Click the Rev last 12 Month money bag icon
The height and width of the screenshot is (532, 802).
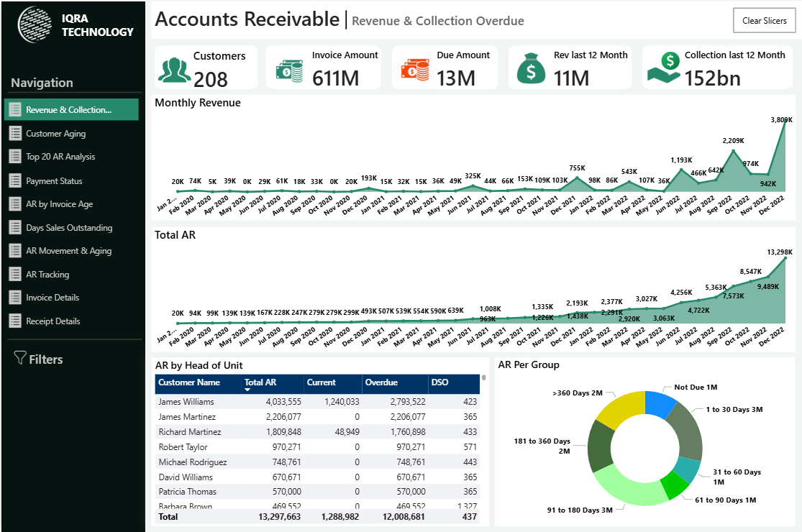(x=531, y=69)
